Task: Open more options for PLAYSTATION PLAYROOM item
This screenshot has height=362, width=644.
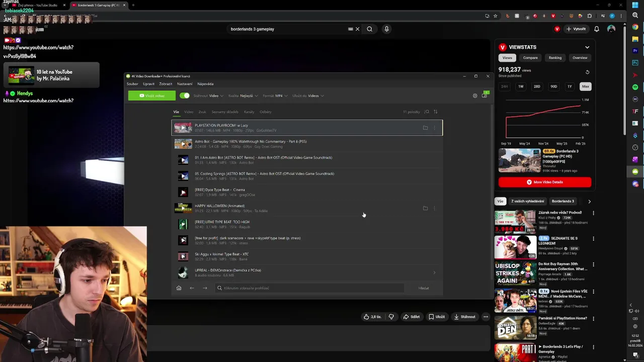Action: [x=434, y=128]
